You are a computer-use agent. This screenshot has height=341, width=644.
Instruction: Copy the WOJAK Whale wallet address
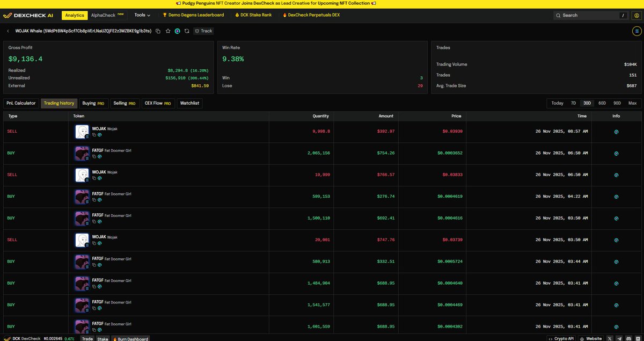coord(158,31)
